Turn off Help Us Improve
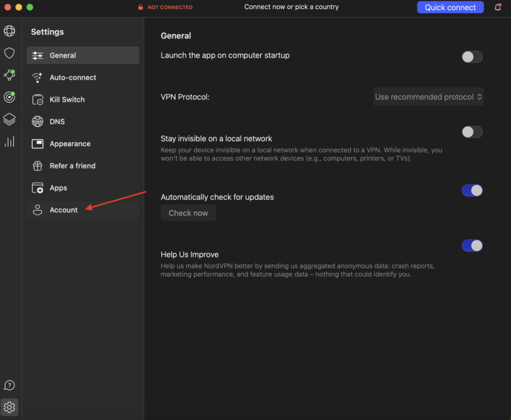The image size is (511, 420). [472, 245]
